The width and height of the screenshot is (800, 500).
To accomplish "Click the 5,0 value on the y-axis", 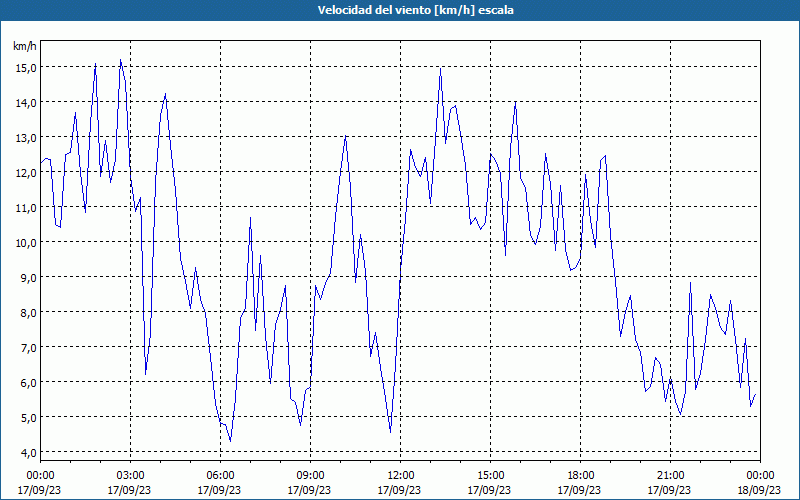I will pos(28,417).
